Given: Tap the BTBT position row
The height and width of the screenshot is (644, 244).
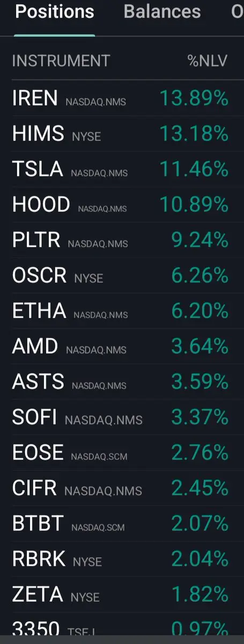Looking at the screenshot, I should [x=122, y=523].
